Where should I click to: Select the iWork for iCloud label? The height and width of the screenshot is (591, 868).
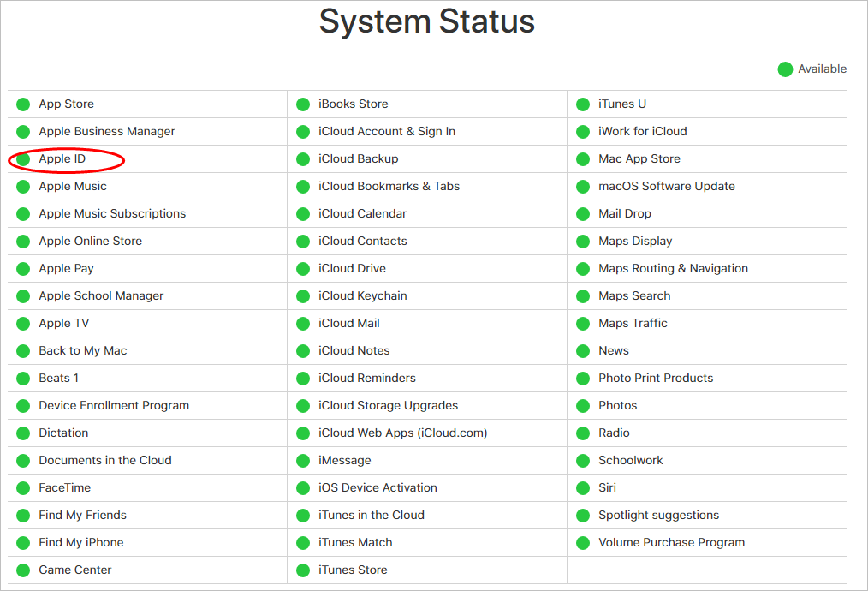642,131
